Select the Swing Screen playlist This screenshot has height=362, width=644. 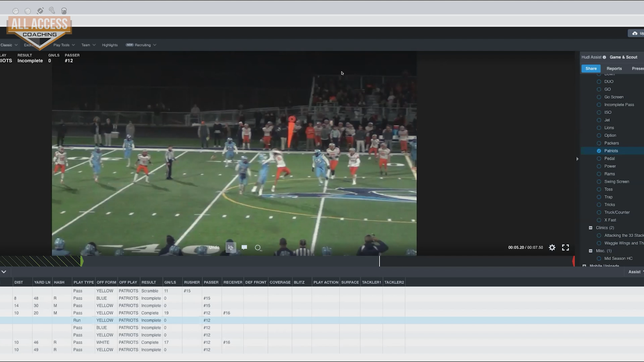[x=599, y=182]
